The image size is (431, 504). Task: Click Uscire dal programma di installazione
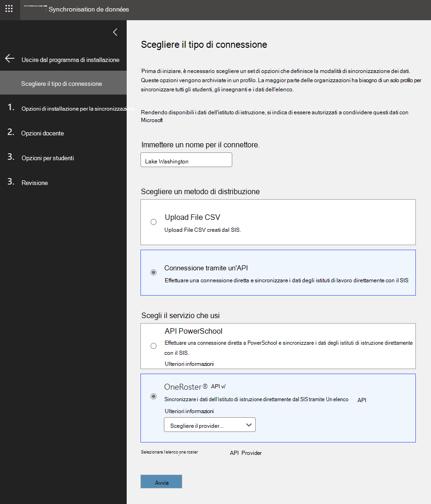click(x=70, y=60)
